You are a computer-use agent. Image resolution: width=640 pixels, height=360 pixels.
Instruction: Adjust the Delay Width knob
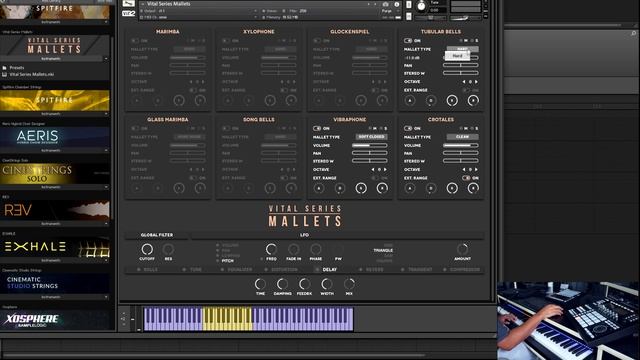(327, 284)
